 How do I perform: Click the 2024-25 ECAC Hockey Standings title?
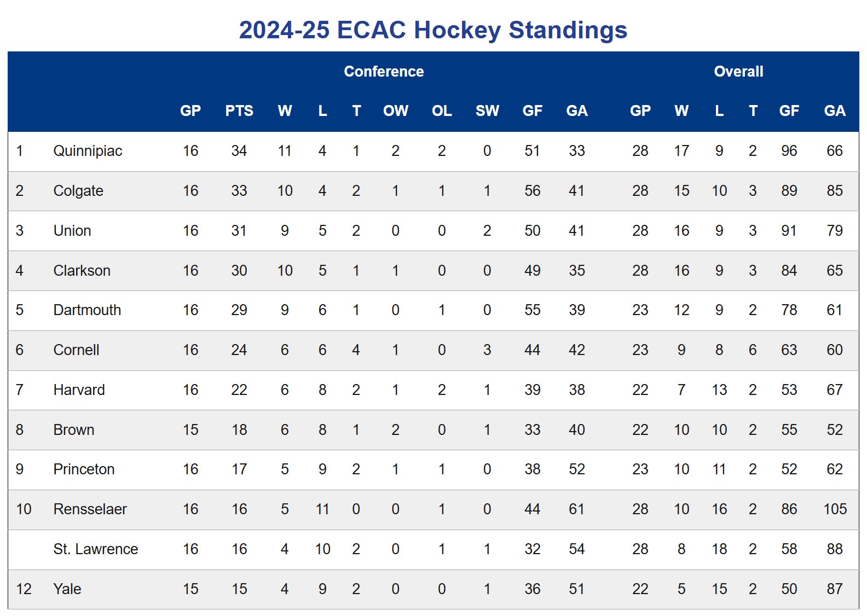(433, 30)
